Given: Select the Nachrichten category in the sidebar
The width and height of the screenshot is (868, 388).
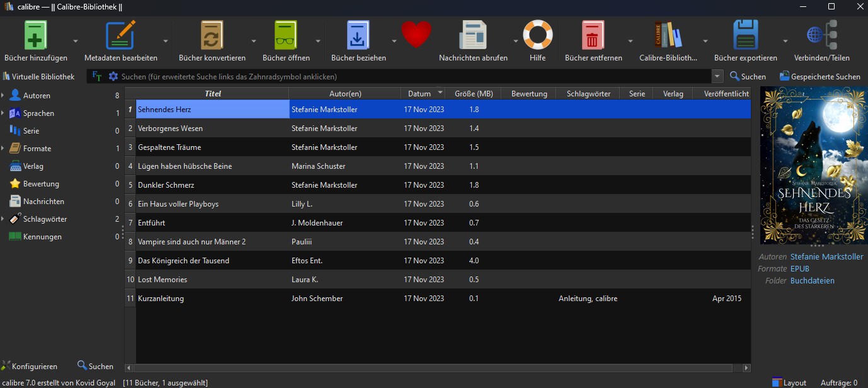Looking at the screenshot, I should (43, 202).
